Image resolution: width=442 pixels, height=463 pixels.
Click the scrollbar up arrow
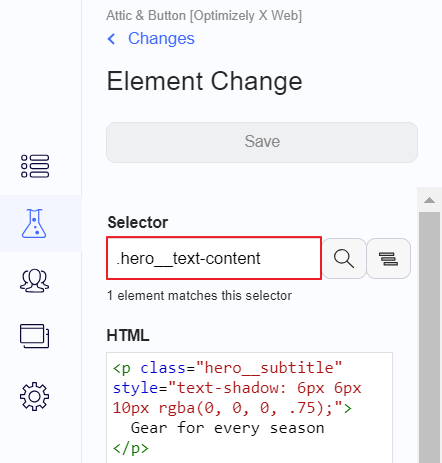[429, 200]
